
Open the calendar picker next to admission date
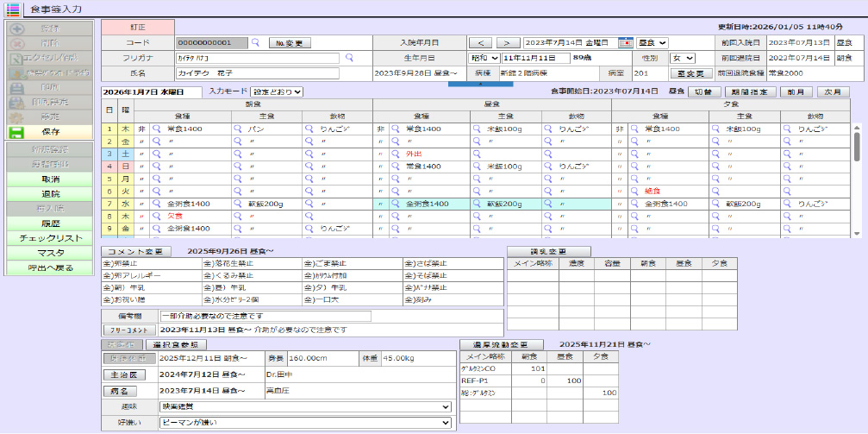[x=626, y=42]
